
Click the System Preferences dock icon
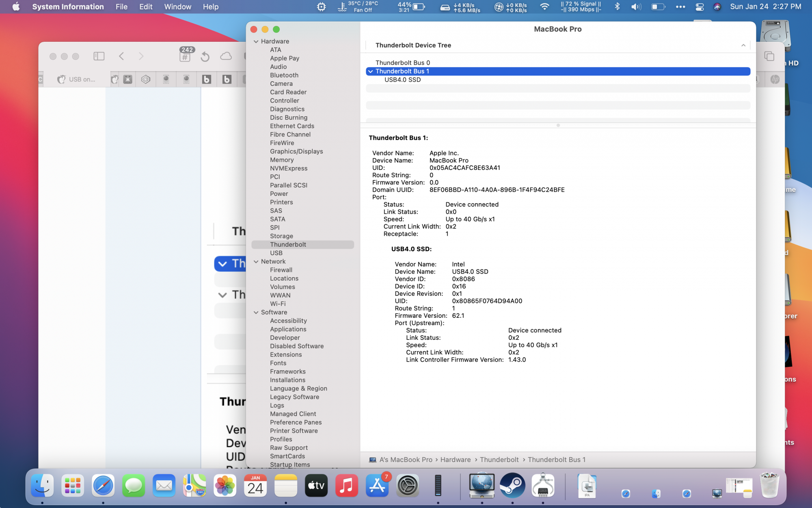[x=407, y=485]
